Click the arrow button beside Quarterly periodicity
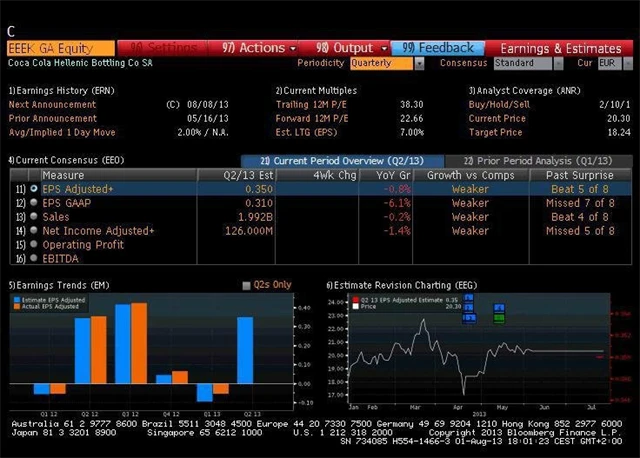Image resolution: width=640 pixels, height=458 pixels. 419,63
